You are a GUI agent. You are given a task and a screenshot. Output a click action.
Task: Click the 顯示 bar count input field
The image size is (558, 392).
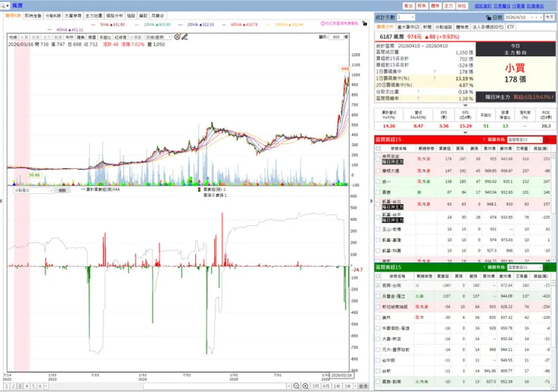pos(336,37)
